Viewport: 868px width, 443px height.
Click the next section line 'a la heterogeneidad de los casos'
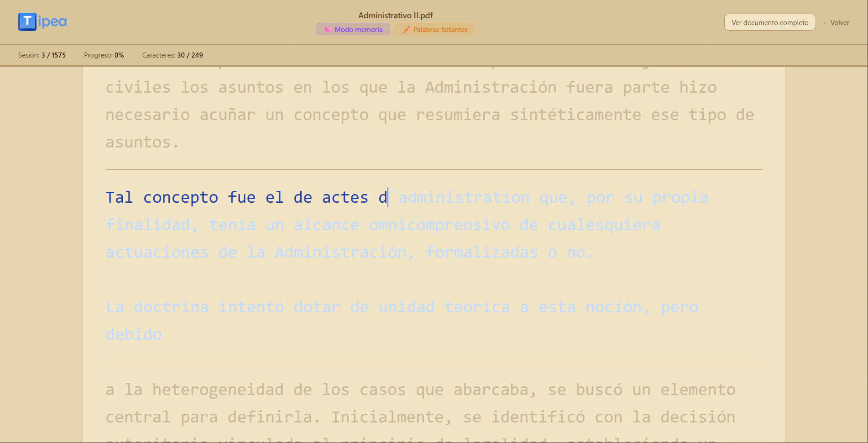pyautogui.click(x=256, y=390)
